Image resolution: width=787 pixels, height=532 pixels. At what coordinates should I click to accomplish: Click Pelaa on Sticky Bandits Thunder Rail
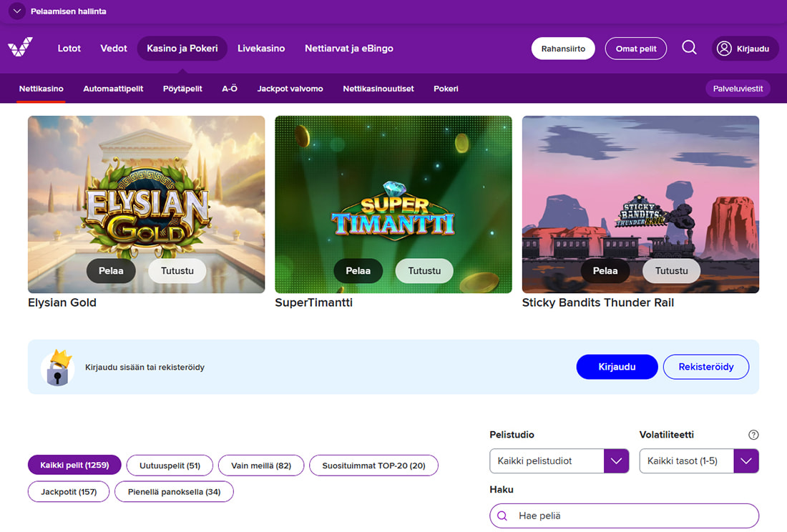pyautogui.click(x=605, y=271)
